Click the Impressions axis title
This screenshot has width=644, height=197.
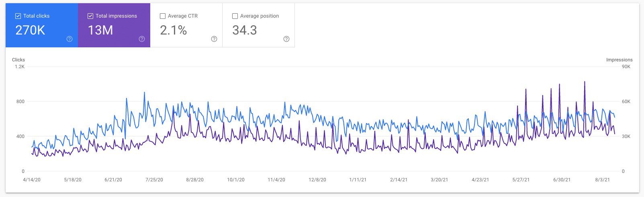pos(619,60)
